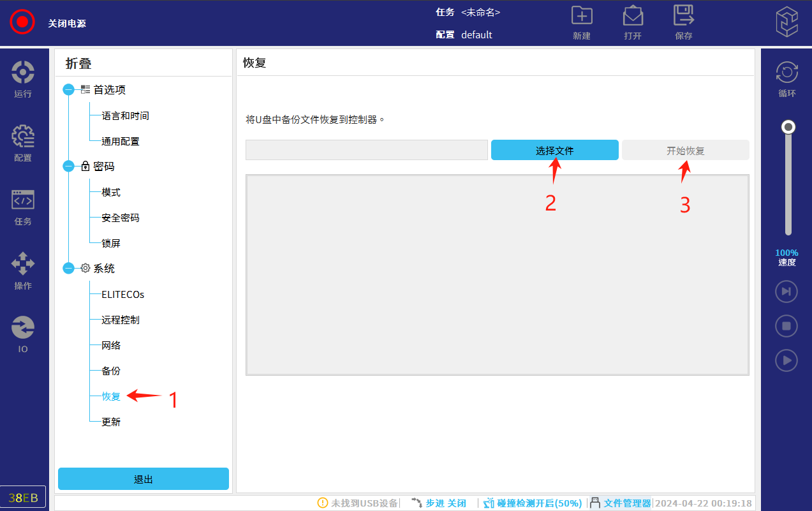Open the Operation (操作) arrows icon
Image resolution: width=812 pixels, height=511 pixels.
(23, 264)
